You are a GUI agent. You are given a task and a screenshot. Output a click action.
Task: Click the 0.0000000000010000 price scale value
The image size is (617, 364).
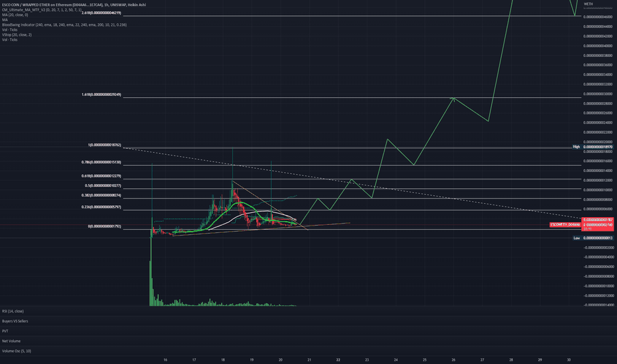coord(598,190)
